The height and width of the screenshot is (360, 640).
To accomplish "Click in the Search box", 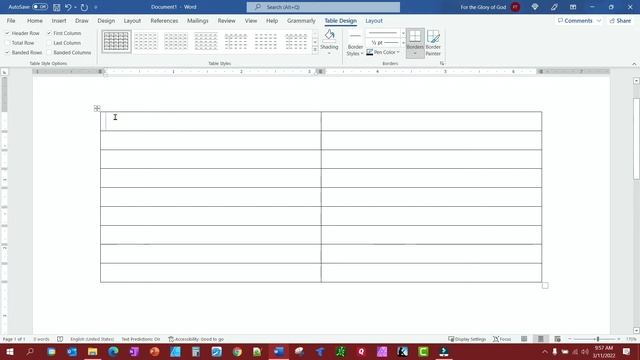I will click(x=323, y=7).
